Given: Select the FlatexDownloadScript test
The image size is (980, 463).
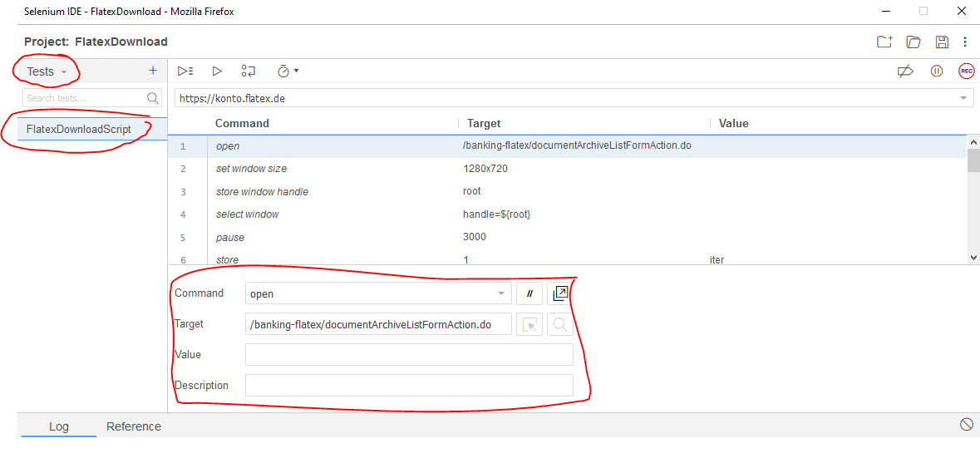Looking at the screenshot, I should click(x=92, y=130).
